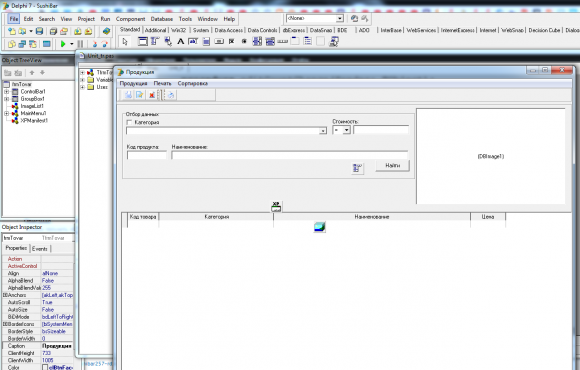Open the Стоимость comparison operator dropdown

(x=347, y=130)
